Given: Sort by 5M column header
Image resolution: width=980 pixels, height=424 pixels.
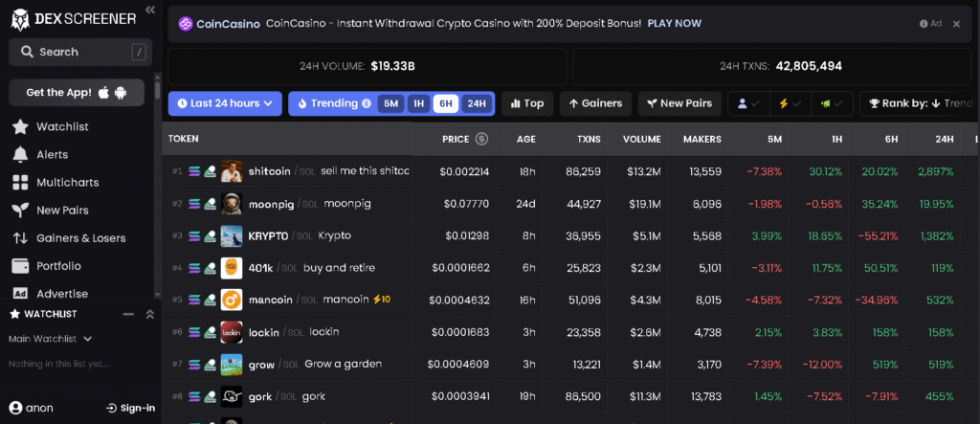Looking at the screenshot, I should (774, 140).
